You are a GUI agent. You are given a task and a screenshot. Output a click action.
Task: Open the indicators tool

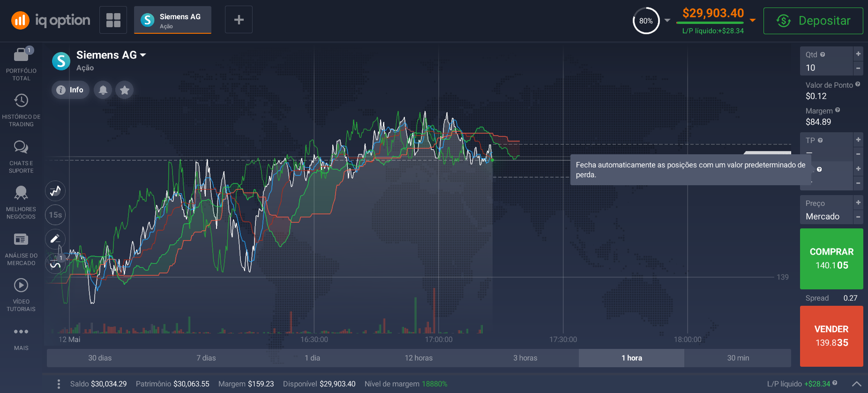tap(55, 263)
